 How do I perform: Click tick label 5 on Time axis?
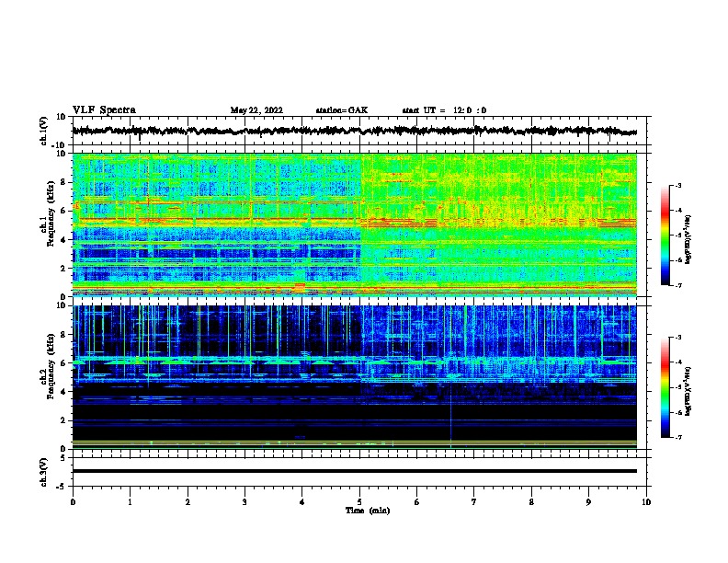pos(359,502)
